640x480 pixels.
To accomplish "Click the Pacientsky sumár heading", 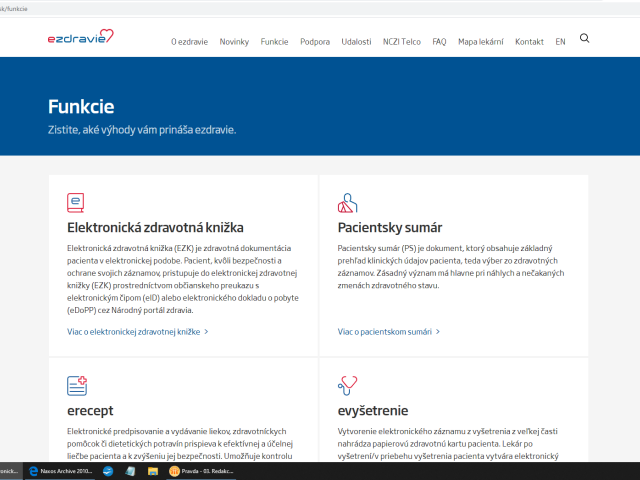I will point(390,227).
